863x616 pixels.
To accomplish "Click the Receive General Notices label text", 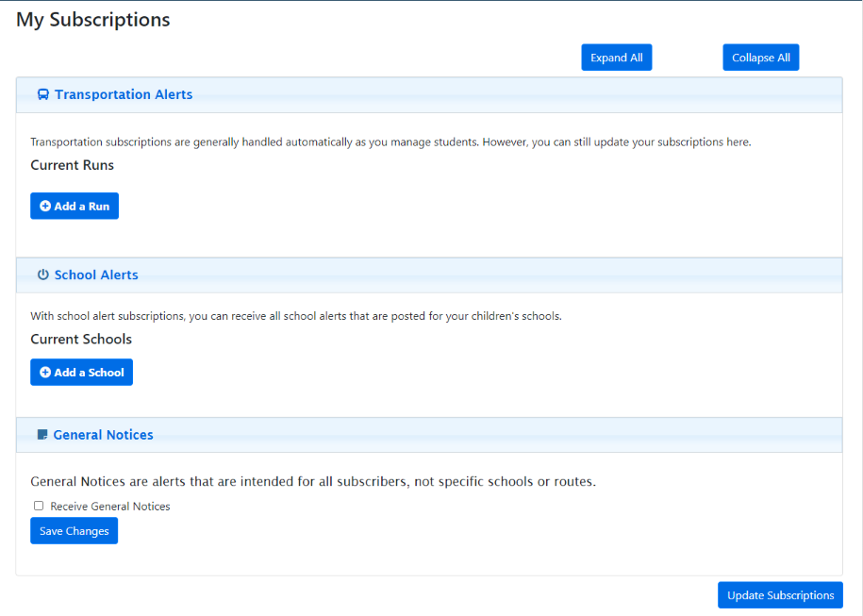I will (110, 507).
